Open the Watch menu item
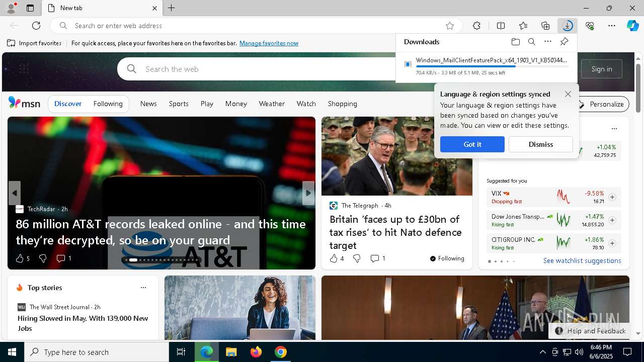This screenshot has width=644, height=362. pyautogui.click(x=306, y=104)
